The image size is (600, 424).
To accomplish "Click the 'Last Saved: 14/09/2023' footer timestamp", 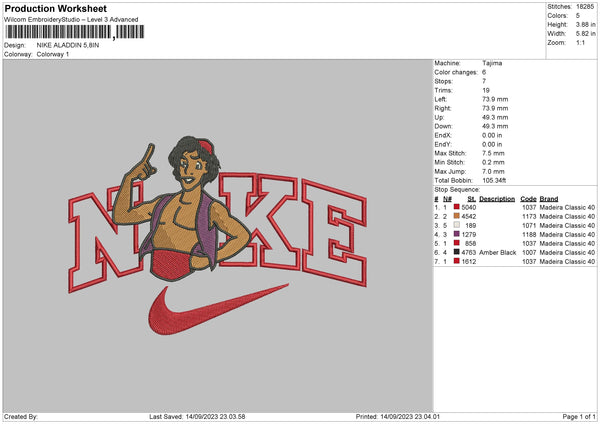I will point(197,416).
